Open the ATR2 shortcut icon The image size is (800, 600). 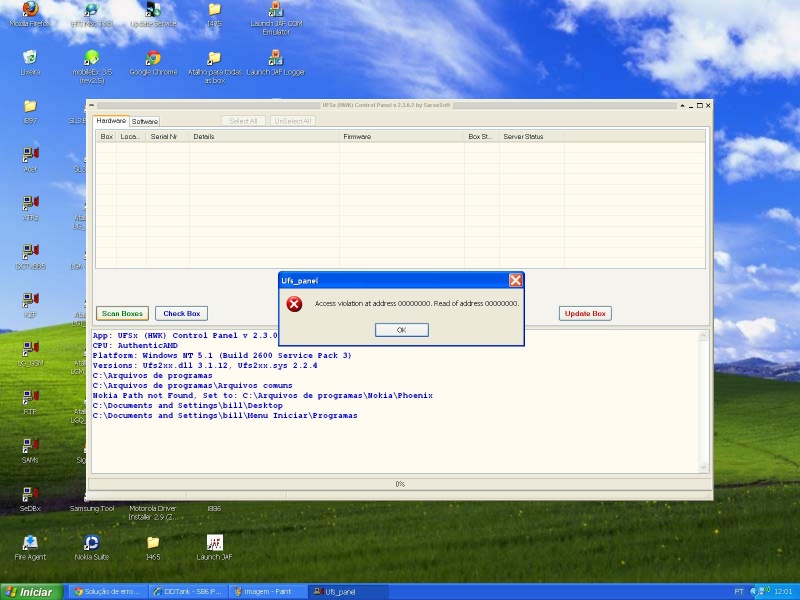[30, 208]
